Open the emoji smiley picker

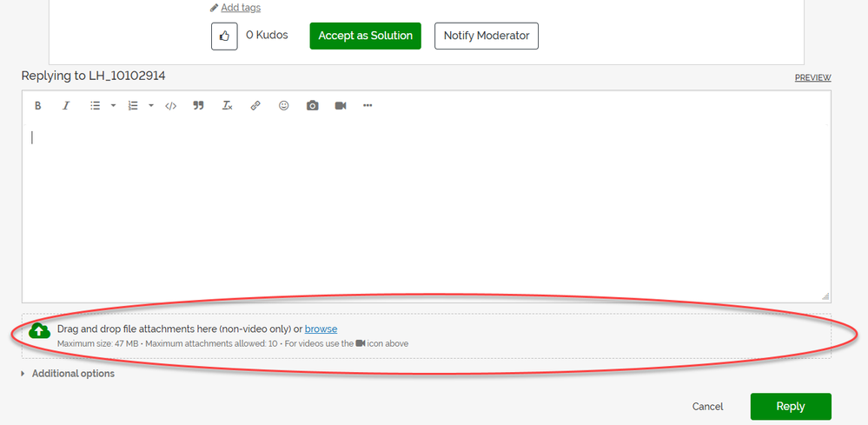(284, 106)
